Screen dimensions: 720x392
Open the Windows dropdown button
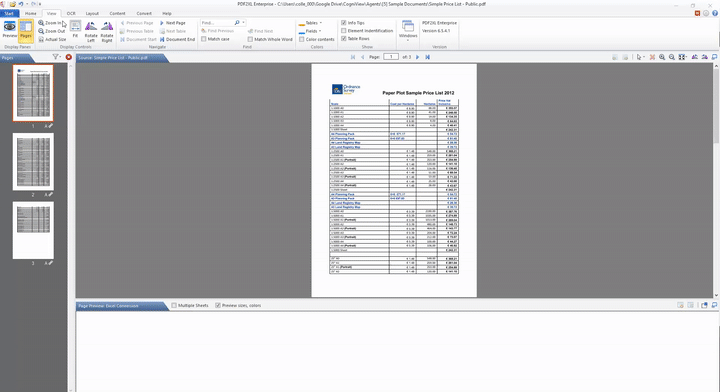(x=408, y=31)
